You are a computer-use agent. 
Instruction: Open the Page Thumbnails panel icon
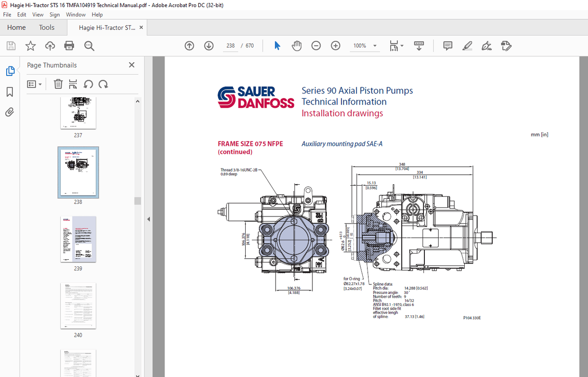(10, 70)
